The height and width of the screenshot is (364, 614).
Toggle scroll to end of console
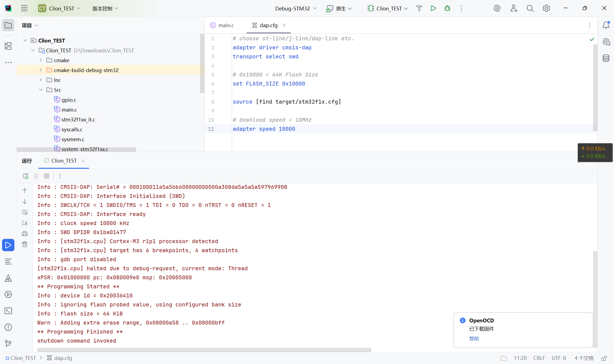point(25,223)
